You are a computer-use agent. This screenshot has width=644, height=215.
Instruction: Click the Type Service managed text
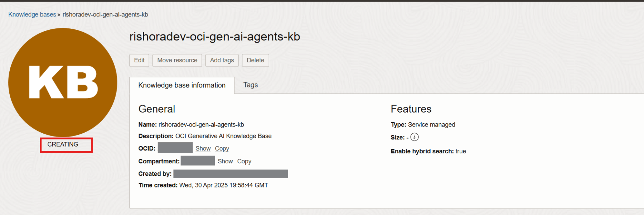tap(431, 125)
